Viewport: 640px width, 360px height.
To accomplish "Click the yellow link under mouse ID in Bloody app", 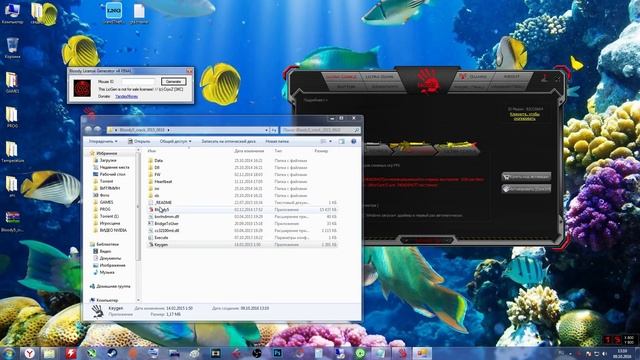I will 525,116.
